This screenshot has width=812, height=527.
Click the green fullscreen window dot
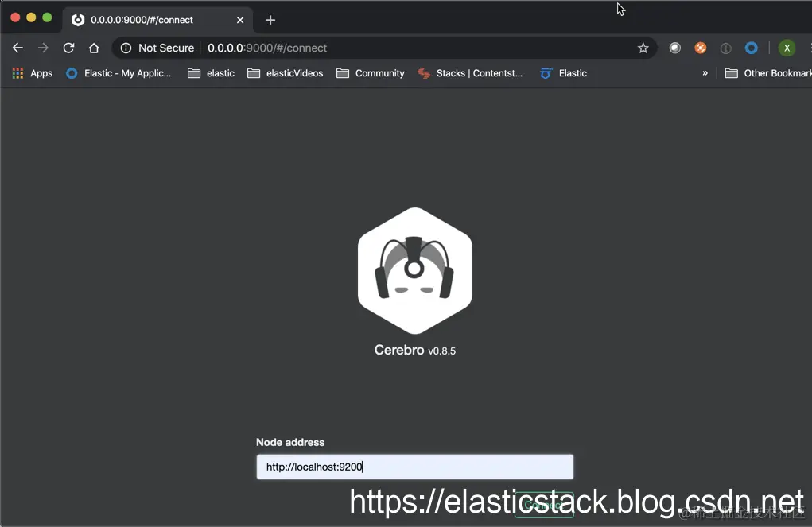tap(47, 17)
